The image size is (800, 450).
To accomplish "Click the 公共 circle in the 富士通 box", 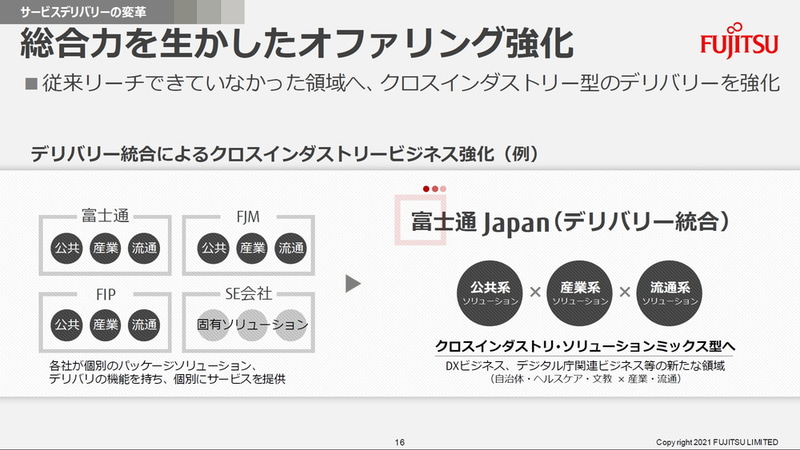I will coord(67,248).
